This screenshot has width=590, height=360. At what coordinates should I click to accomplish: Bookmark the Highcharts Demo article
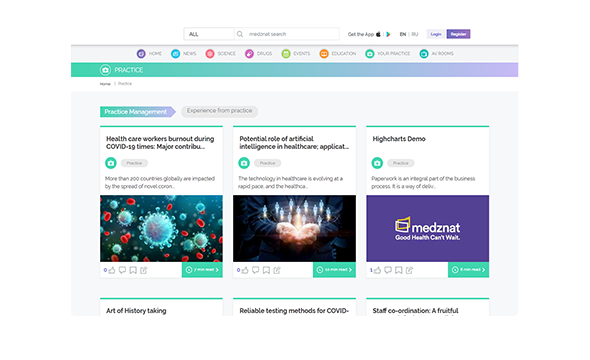[x=399, y=270]
